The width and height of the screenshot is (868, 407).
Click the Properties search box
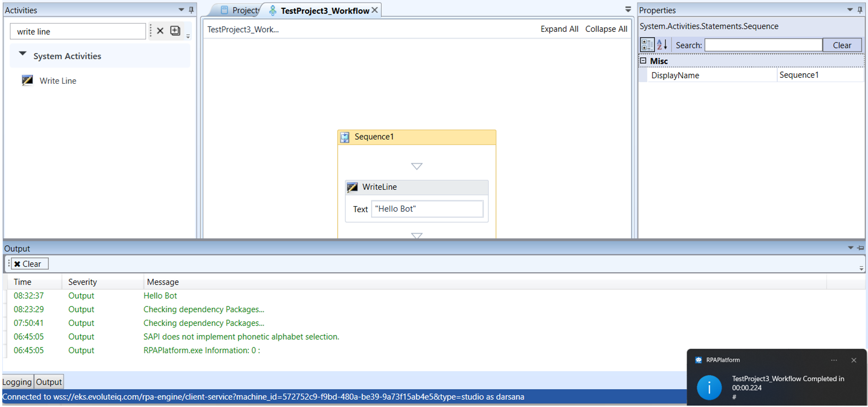pyautogui.click(x=763, y=45)
